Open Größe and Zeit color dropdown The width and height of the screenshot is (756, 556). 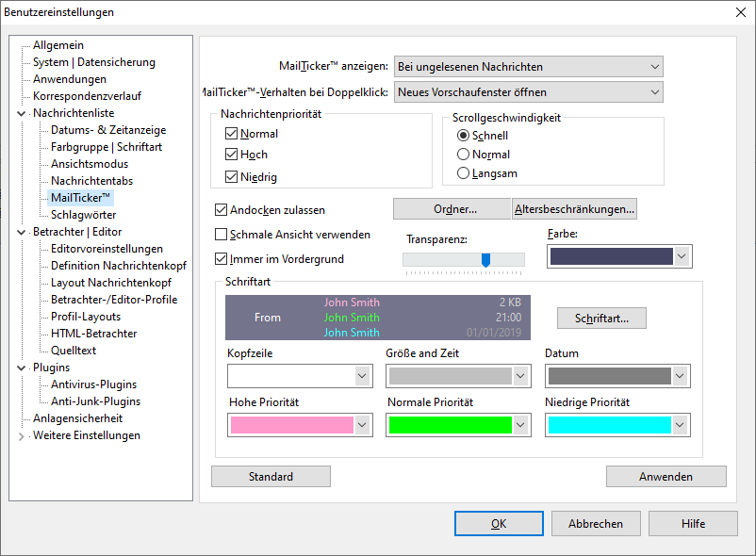520,376
